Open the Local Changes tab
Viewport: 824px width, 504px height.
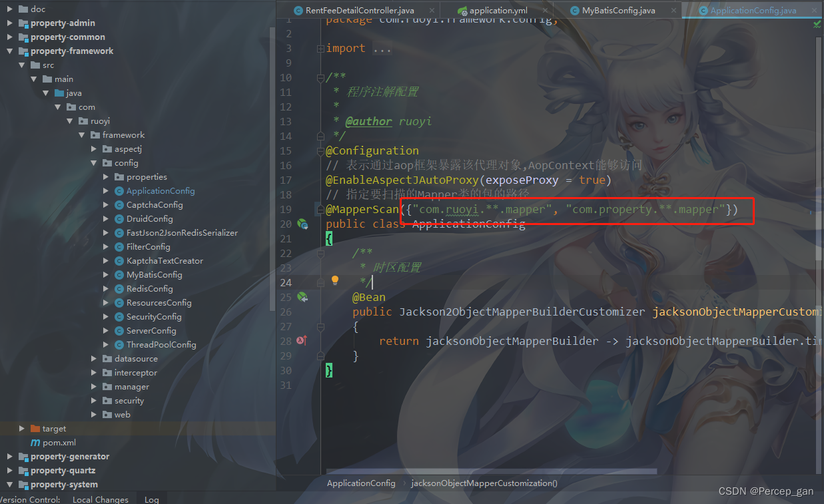point(100,499)
